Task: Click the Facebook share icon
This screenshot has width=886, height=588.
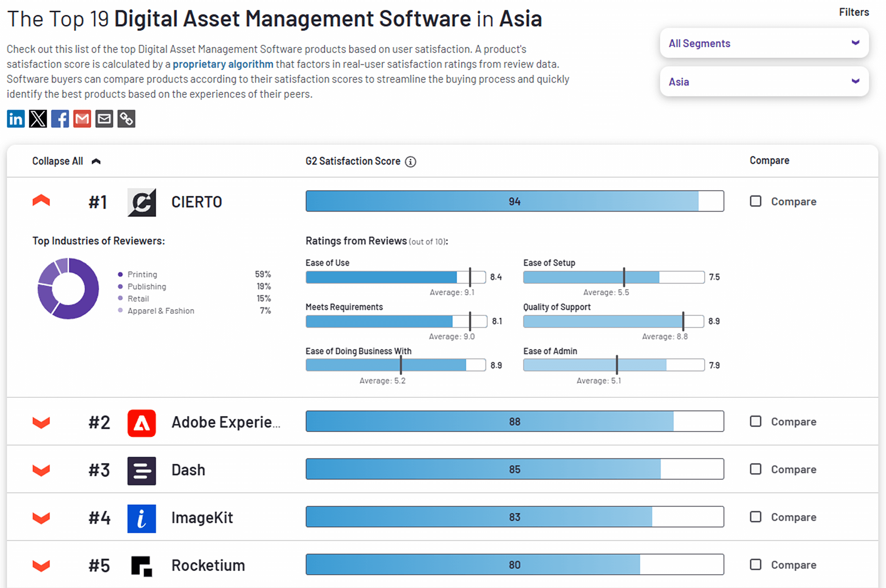Action: click(60, 119)
